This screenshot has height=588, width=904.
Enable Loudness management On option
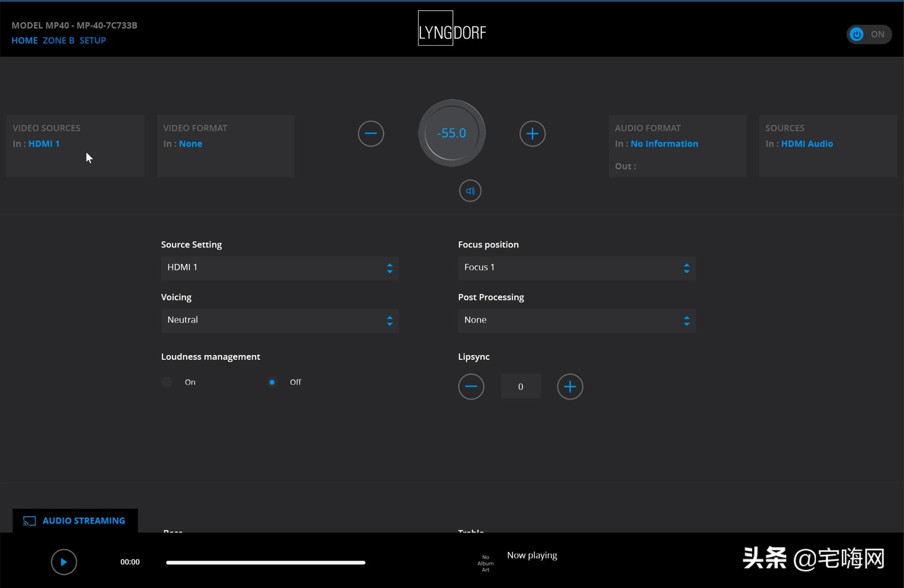167,382
